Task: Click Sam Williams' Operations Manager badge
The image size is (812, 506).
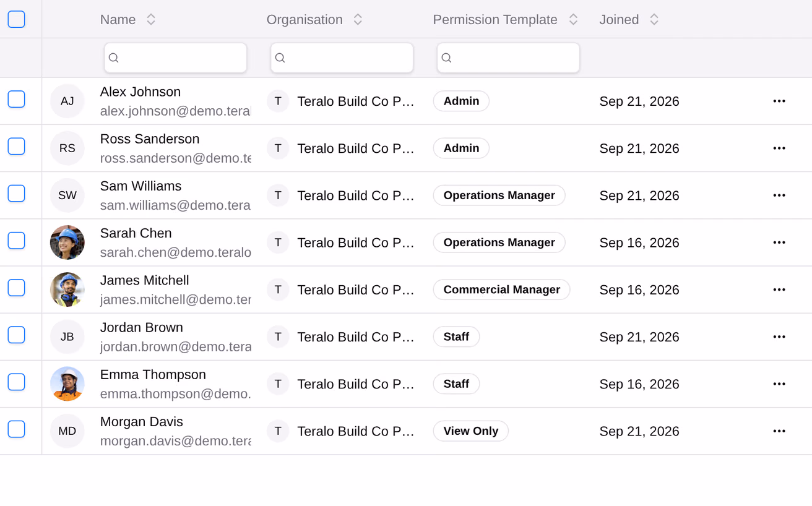Action: tap(499, 195)
